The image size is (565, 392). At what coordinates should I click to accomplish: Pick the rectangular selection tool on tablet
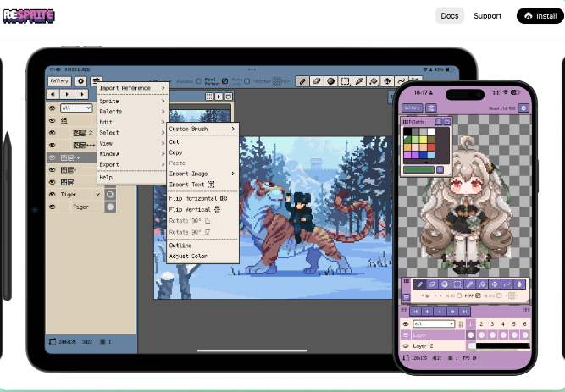click(346, 81)
